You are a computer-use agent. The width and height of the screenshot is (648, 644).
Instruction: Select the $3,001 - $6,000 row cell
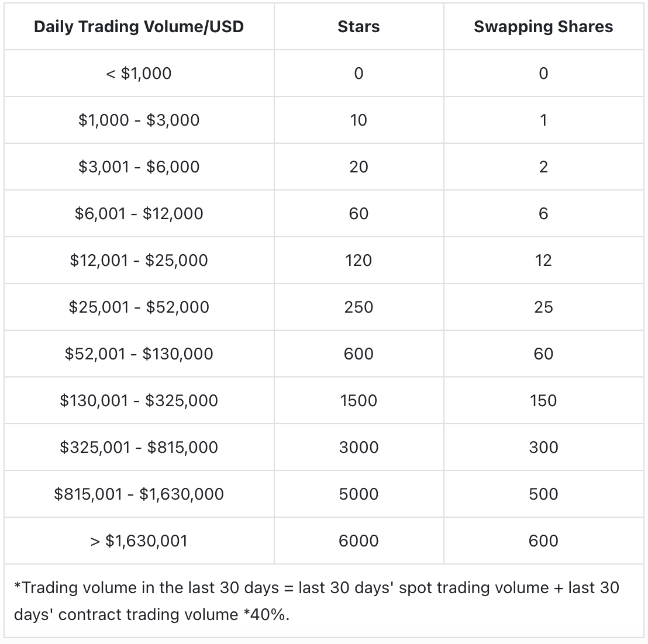click(139, 167)
